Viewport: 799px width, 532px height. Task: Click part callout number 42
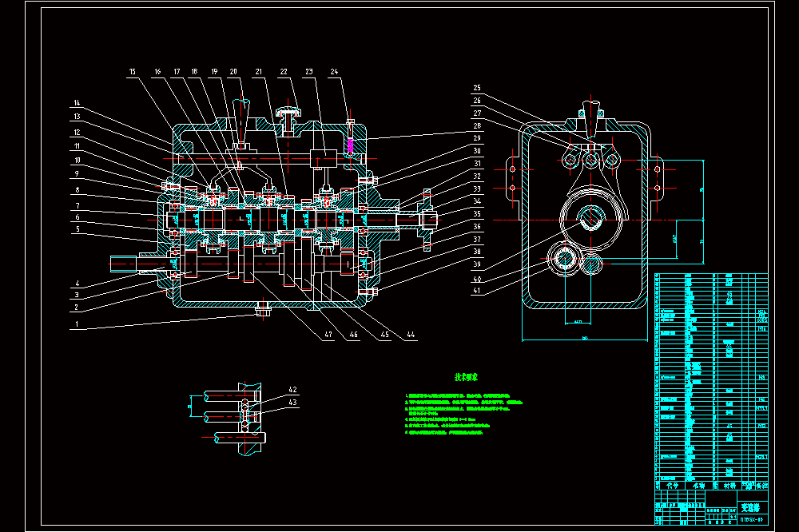coord(292,390)
